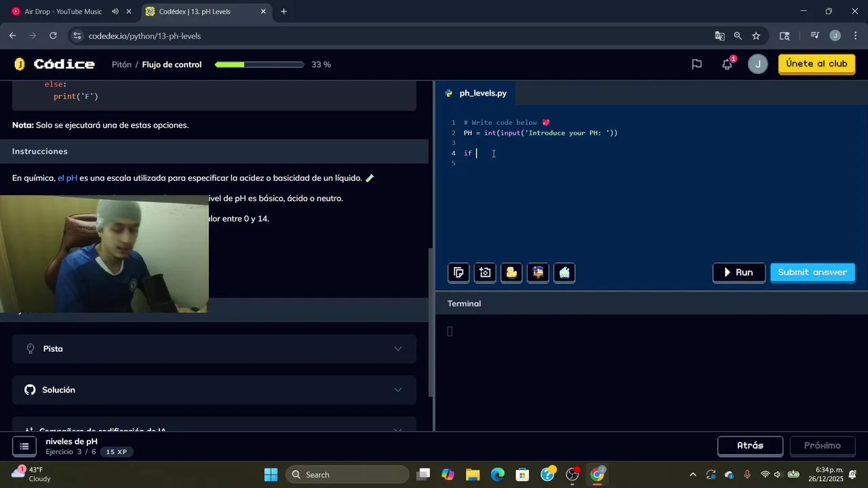Click the Códice logo icon
The height and width of the screenshot is (488, 868).
(x=20, y=64)
